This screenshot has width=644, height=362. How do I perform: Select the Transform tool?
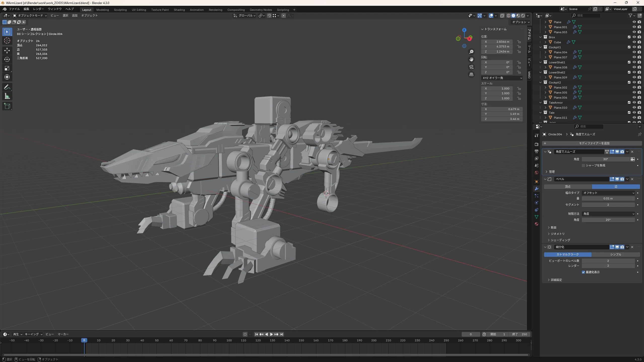7,77
